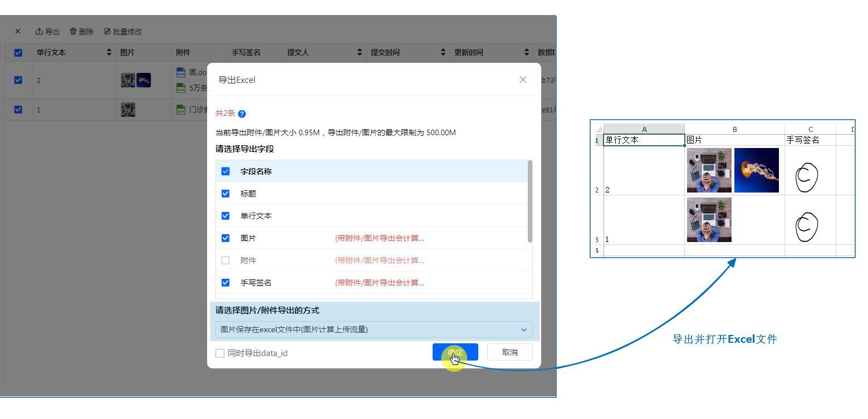Enable the 附件 field checkbox
The image size is (868, 419).
[x=225, y=260]
